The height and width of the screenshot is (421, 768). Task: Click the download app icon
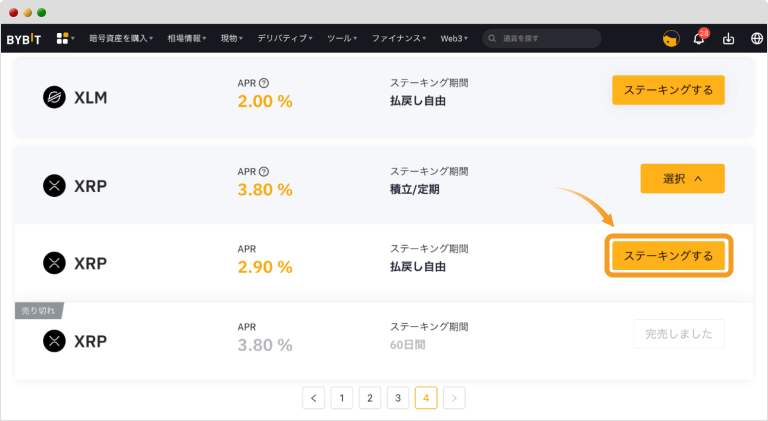click(x=728, y=38)
